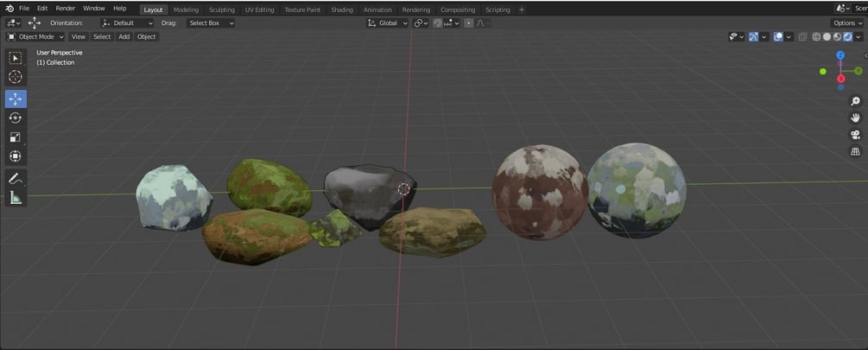
Task: Expand gizmo settings dropdown arrow
Action: pyautogui.click(x=764, y=37)
